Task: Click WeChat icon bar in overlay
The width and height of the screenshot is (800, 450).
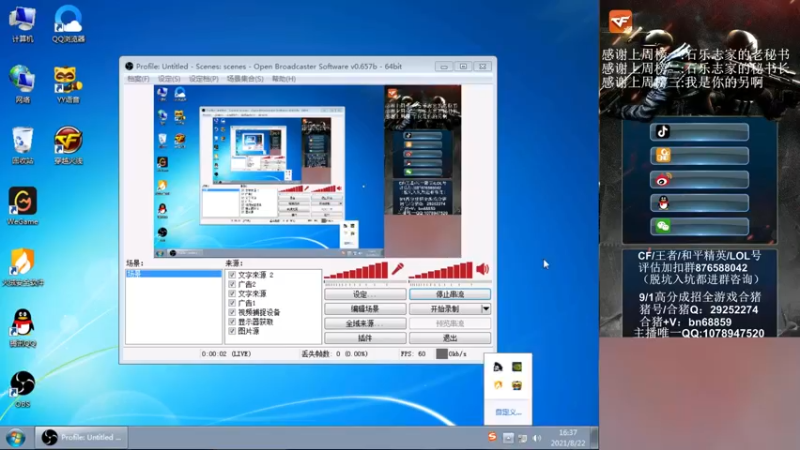Action: (x=699, y=226)
